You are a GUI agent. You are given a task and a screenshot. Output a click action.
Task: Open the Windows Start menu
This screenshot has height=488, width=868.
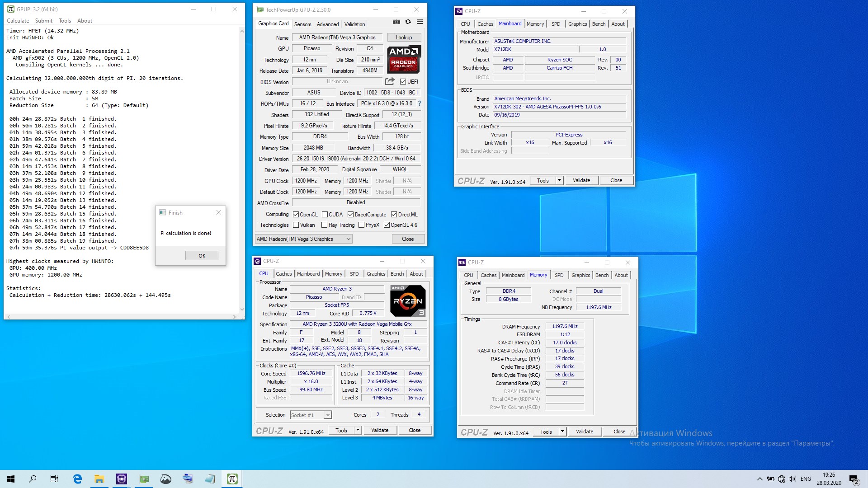point(11,479)
